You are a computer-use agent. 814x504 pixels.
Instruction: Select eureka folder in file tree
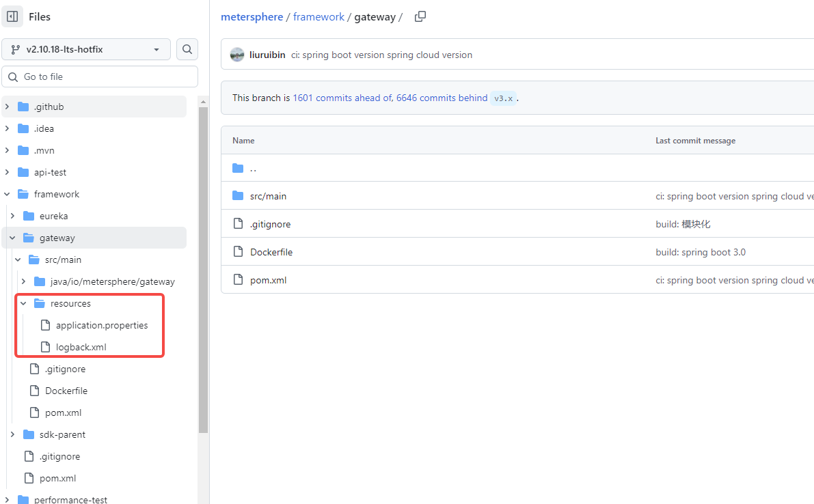[53, 216]
